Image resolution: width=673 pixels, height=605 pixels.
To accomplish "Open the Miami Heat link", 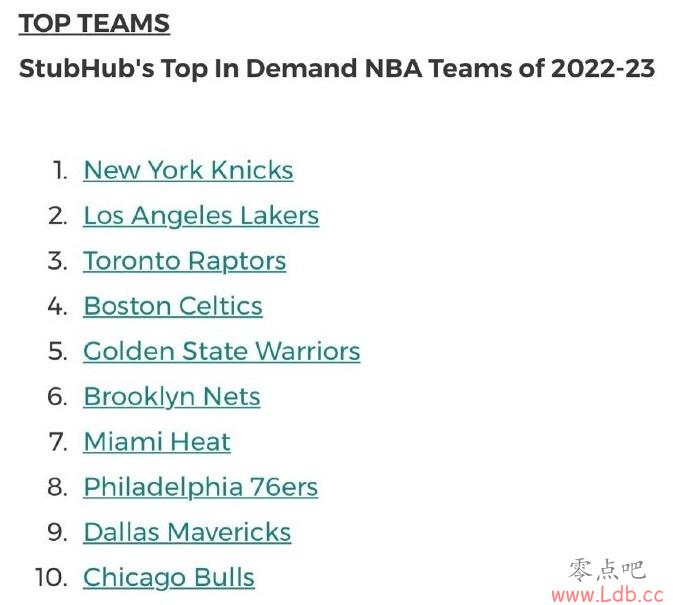I will pyautogui.click(x=157, y=442).
